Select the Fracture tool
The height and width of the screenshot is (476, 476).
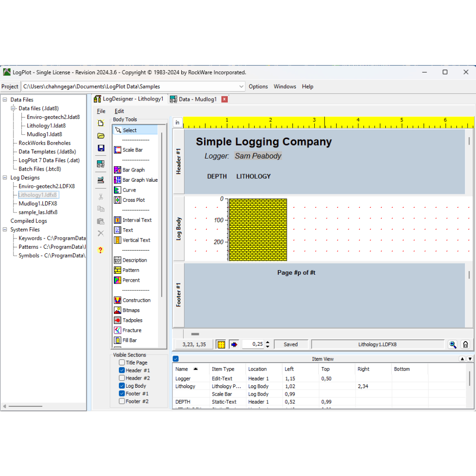click(x=132, y=331)
